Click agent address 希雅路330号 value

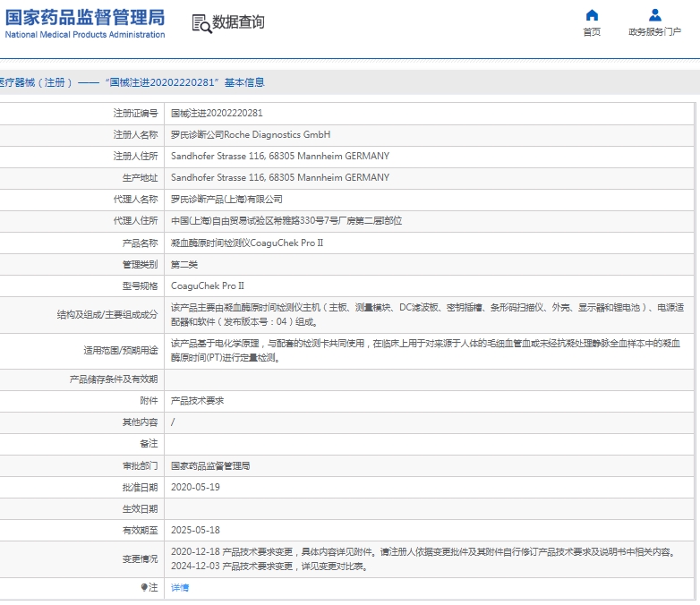286,220
